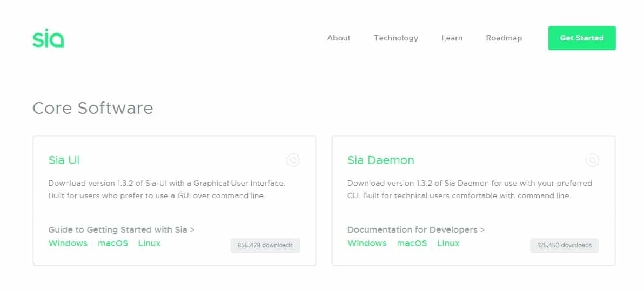Open the About menu item
The image size is (644, 291).
coord(339,38)
